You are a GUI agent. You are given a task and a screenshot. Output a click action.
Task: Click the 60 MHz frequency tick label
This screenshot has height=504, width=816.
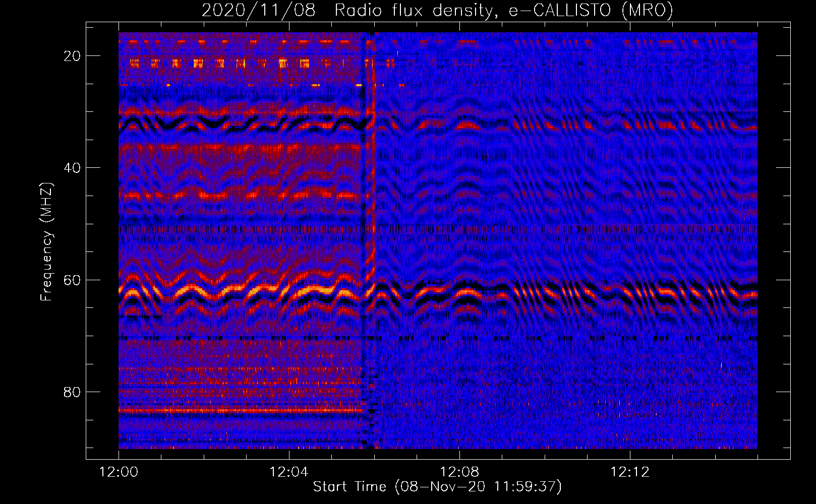click(x=72, y=280)
